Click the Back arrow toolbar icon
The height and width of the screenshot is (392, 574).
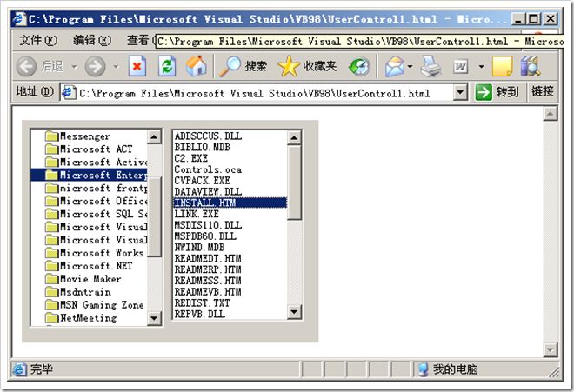(26, 67)
